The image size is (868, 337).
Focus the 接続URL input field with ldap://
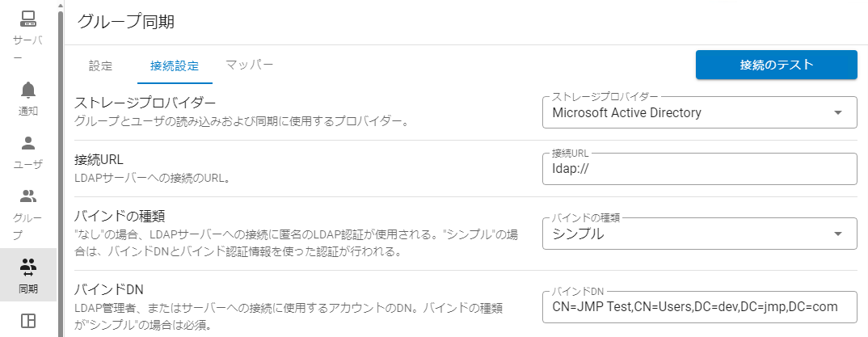pyautogui.click(x=698, y=170)
